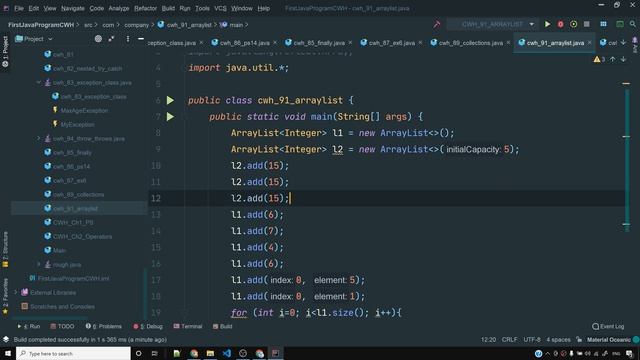Viewport: 640px width, 360px height.
Task: Open the Terminal tool window
Action: 188,327
